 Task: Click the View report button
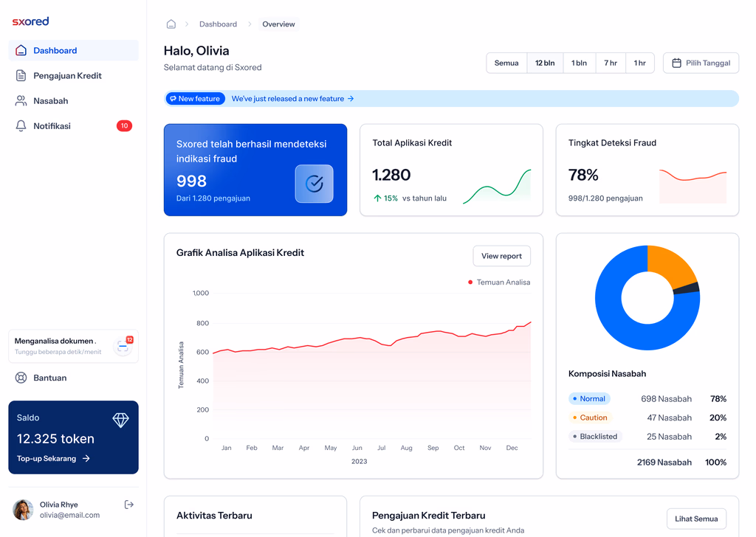click(x=501, y=256)
